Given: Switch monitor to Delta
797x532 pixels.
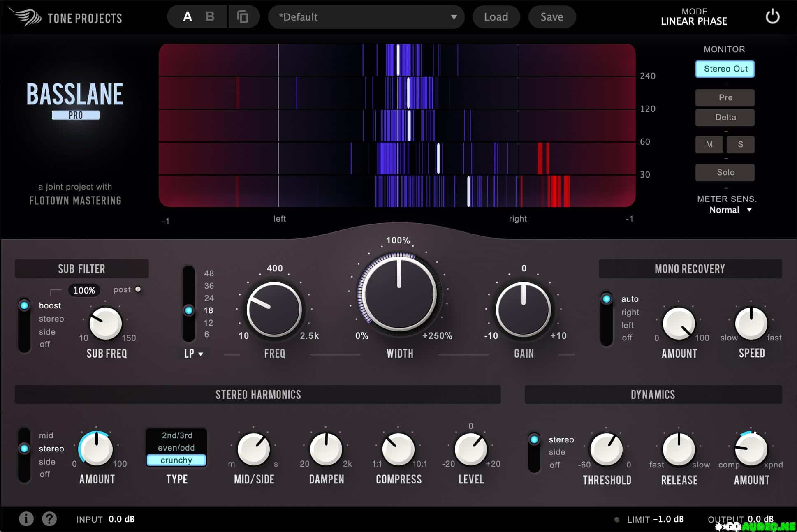Looking at the screenshot, I should click(725, 118).
